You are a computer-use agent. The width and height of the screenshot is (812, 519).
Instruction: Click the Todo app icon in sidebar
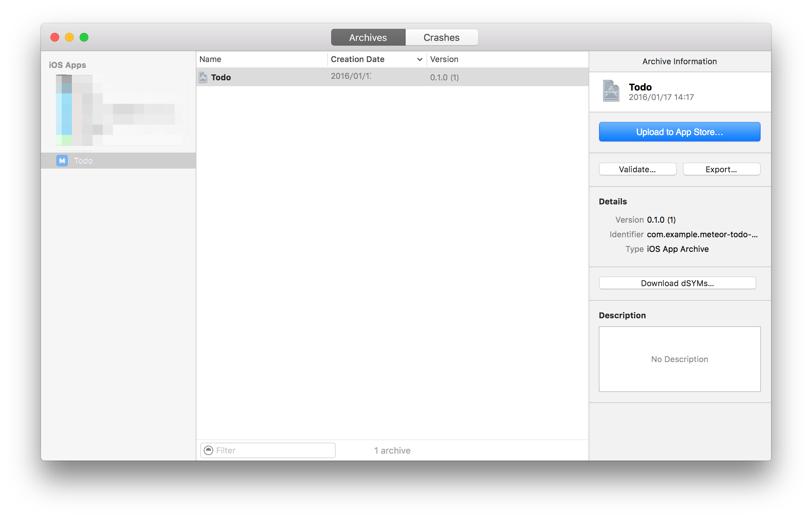click(62, 161)
